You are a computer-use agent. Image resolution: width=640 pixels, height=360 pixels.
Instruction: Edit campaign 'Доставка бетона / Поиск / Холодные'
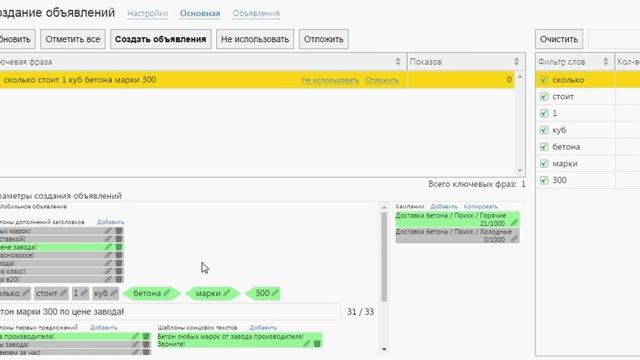click(514, 239)
